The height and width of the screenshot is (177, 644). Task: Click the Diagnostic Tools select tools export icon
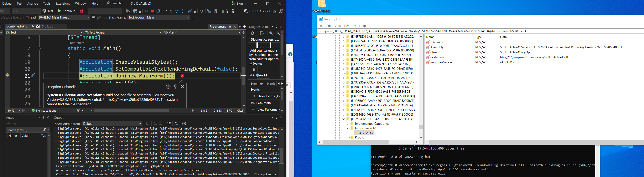(262, 33)
